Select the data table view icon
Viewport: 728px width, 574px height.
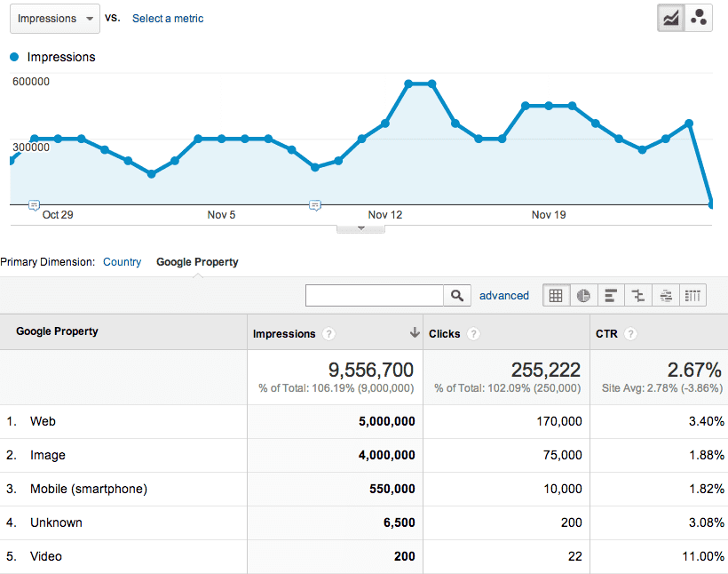click(556, 296)
